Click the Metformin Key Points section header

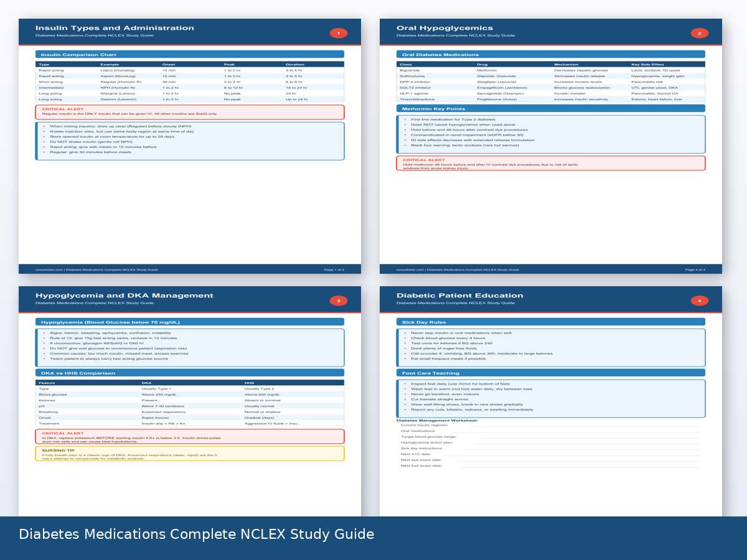pyautogui.click(x=550, y=108)
